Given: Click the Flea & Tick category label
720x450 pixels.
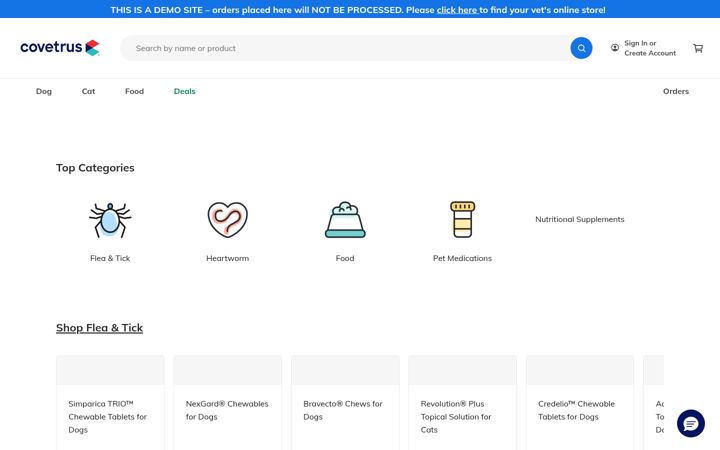Looking at the screenshot, I should [x=110, y=259].
